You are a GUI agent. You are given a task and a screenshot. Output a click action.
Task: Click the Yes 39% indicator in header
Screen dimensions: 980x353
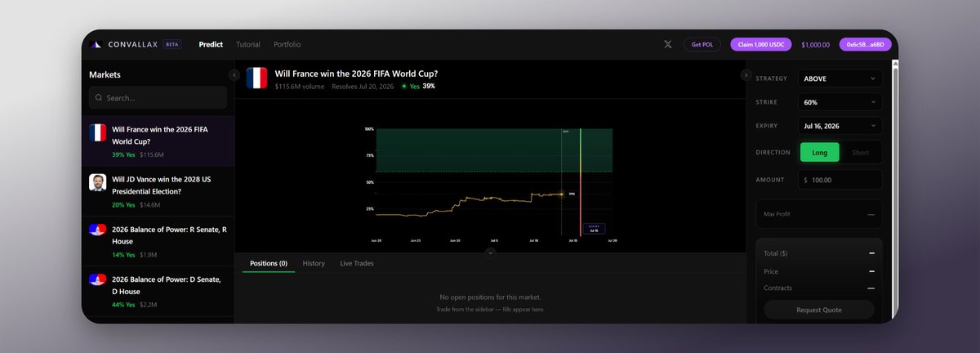418,86
